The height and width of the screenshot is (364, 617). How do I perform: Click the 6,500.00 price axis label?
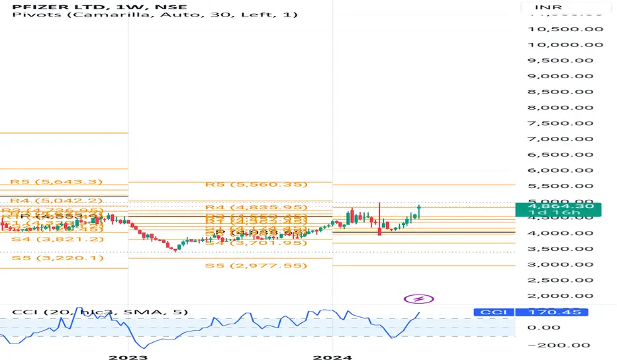click(x=560, y=155)
